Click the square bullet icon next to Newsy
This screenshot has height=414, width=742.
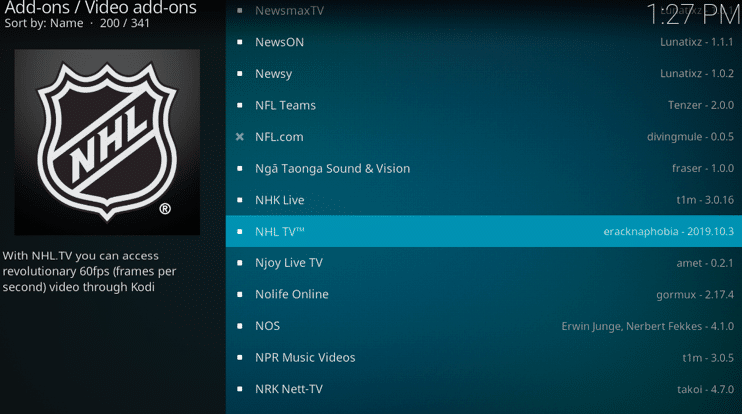pyautogui.click(x=240, y=74)
